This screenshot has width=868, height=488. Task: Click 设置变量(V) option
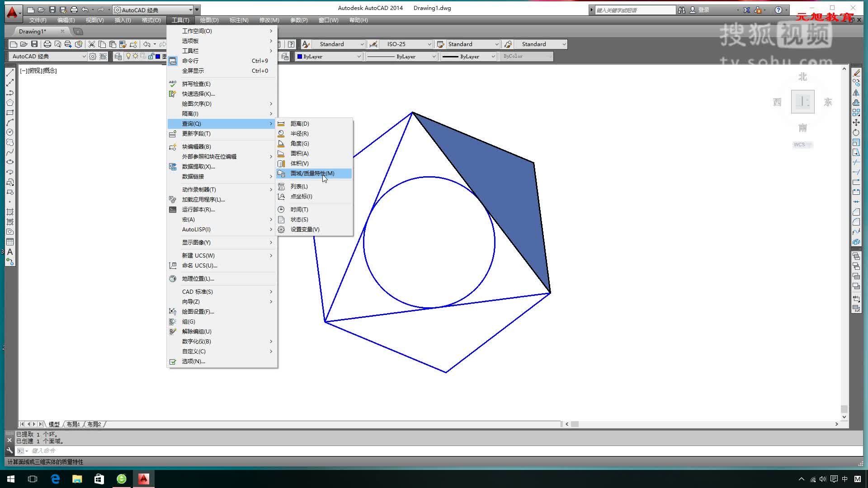point(305,230)
